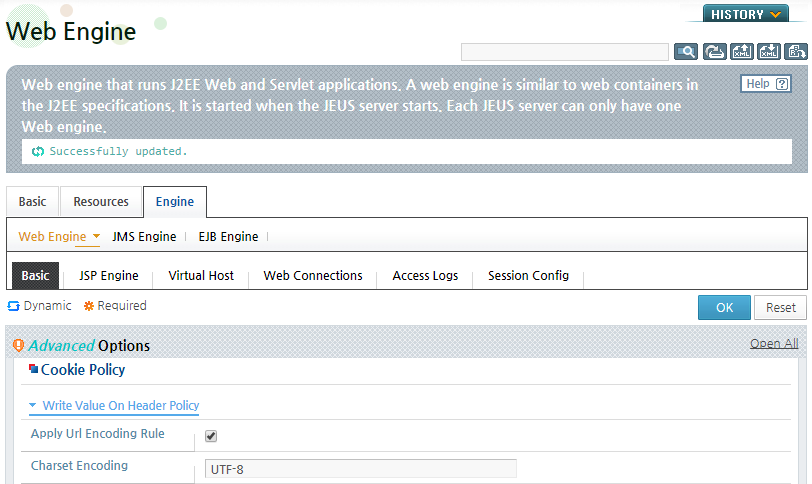Switch to the top-level Basic tab
The width and height of the screenshot is (812, 484).
point(32,201)
